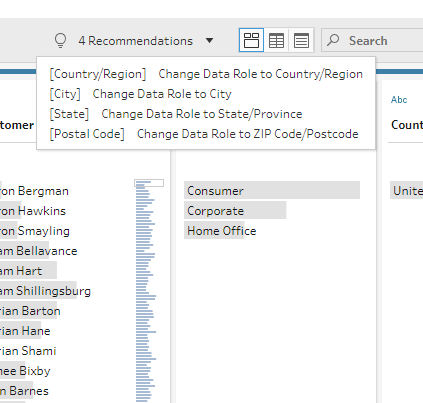Click the Abc data type icon
The image size is (423, 403).
(x=399, y=100)
